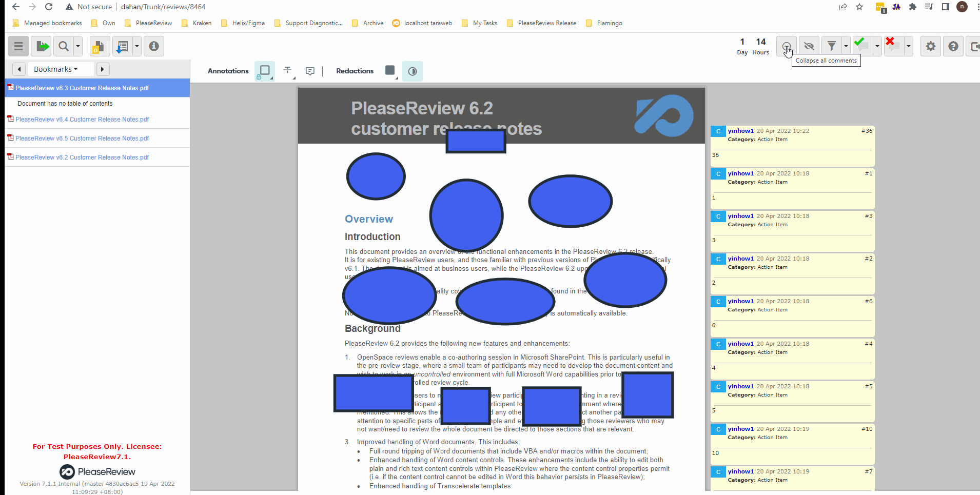This screenshot has height=495, width=980.
Task: Open the Helix/Figma bookmark folder
Action: pos(243,23)
